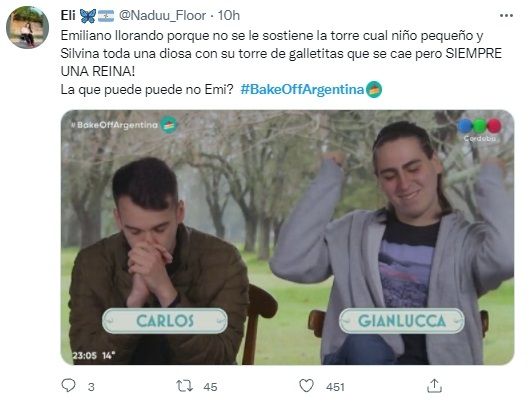Click the 45 retweets count

210,387
